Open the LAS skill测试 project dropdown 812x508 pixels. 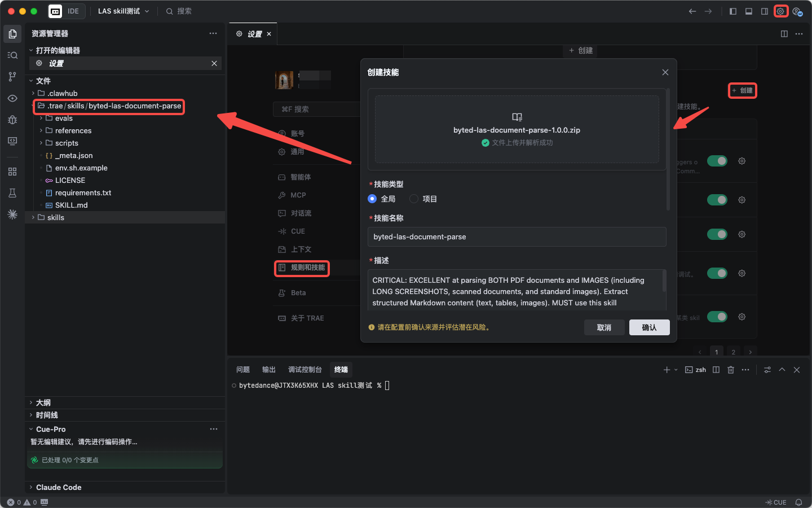[x=123, y=11]
